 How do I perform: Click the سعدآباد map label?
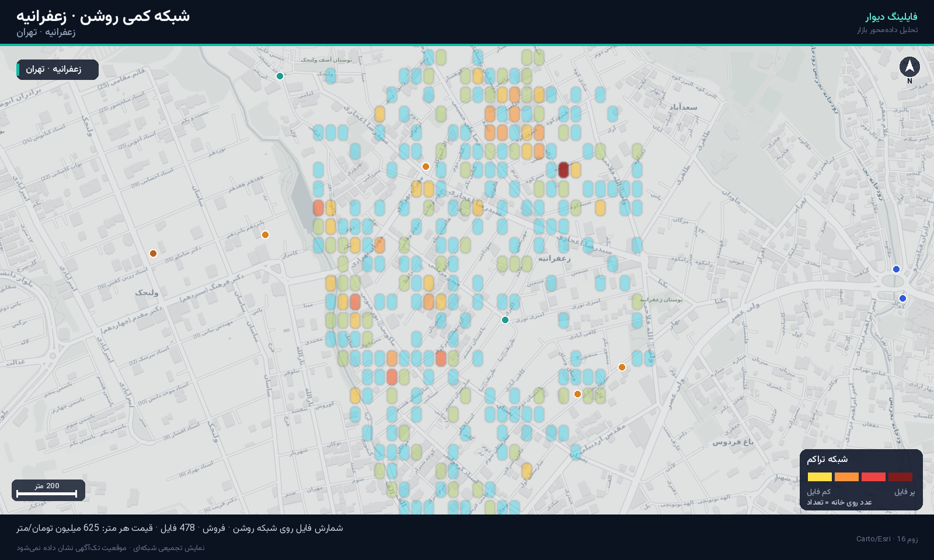[x=684, y=107]
